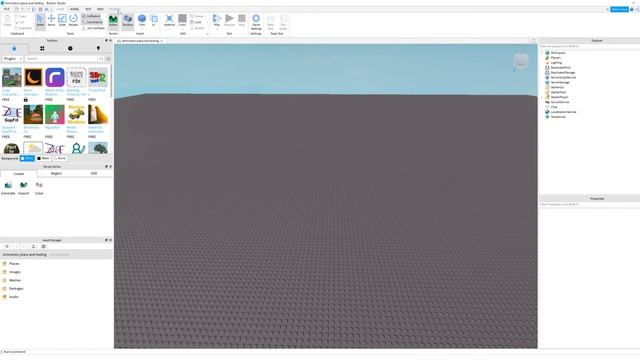Open the Terrain Editor button
This screenshot has width=640, height=360.
tap(113, 21)
